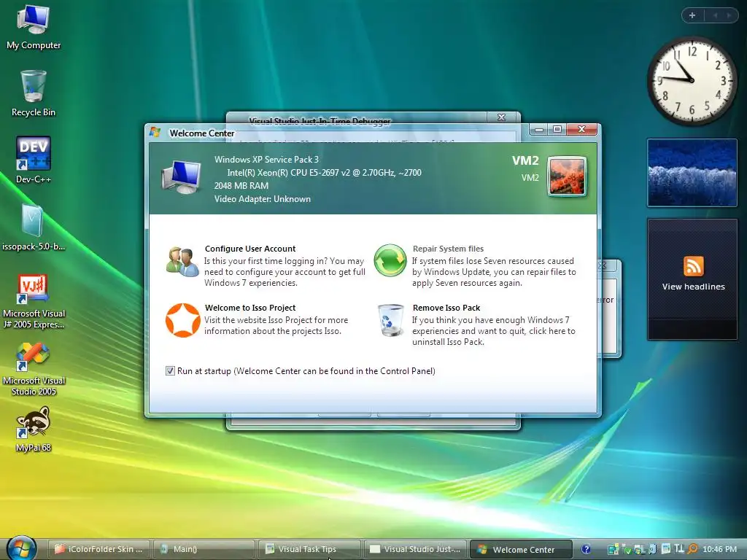The width and height of the screenshot is (747, 560).
Task: Click the Welcome Center title bar flag icon
Action: click(x=155, y=133)
